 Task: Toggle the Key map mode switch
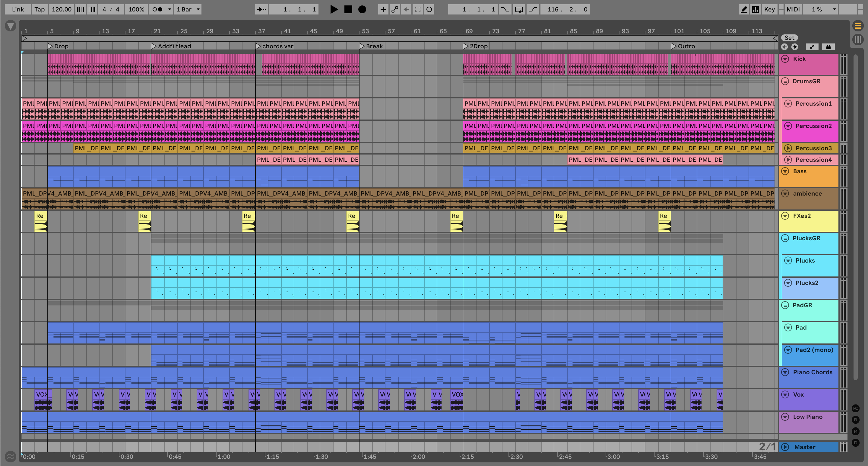(769, 9)
